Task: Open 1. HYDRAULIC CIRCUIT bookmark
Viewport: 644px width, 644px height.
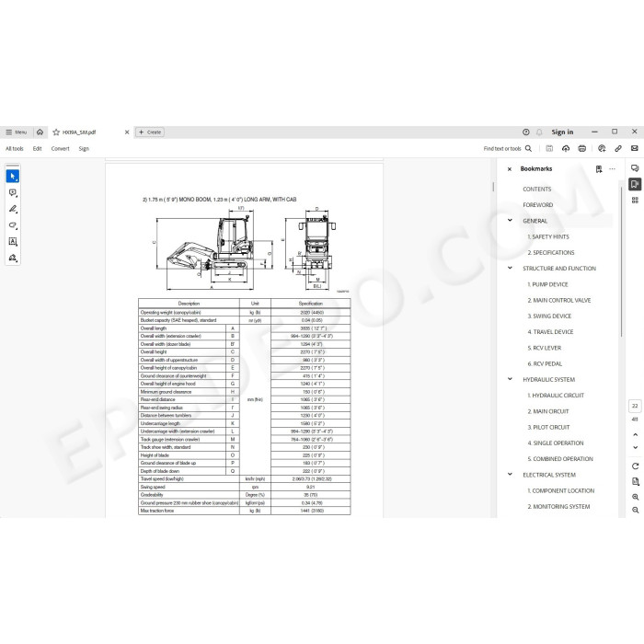Action: (x=556, y=396)
